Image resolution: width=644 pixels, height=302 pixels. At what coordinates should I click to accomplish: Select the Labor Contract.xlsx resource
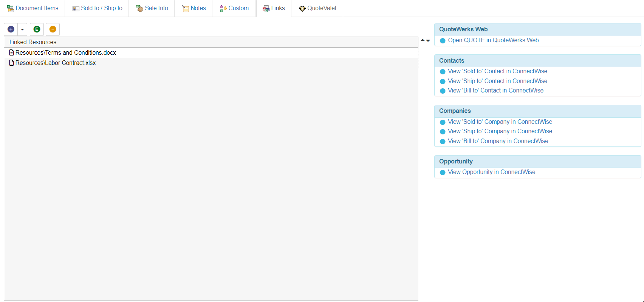56,63
